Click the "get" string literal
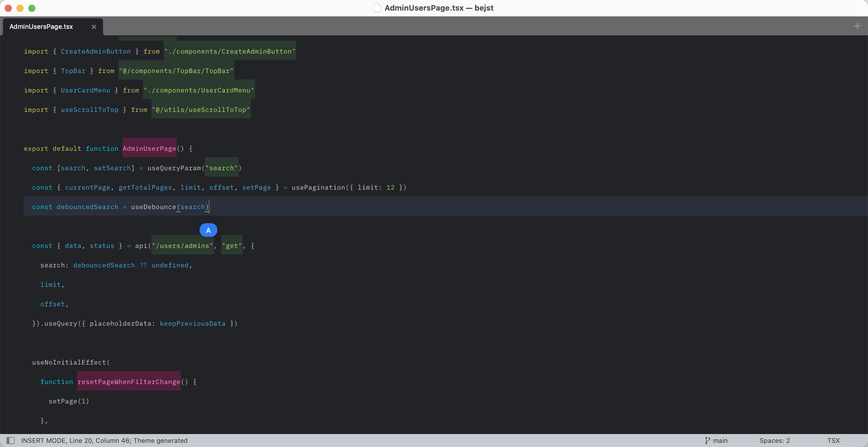 [232, 246]
